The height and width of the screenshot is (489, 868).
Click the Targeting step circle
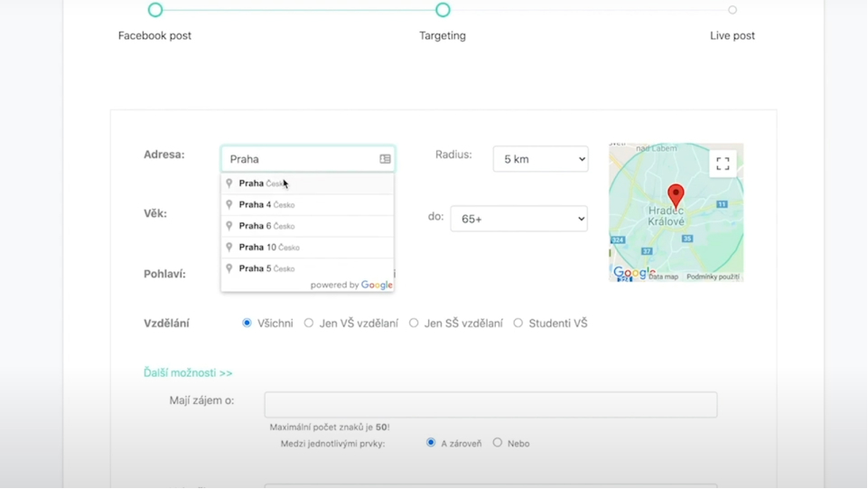443,10
